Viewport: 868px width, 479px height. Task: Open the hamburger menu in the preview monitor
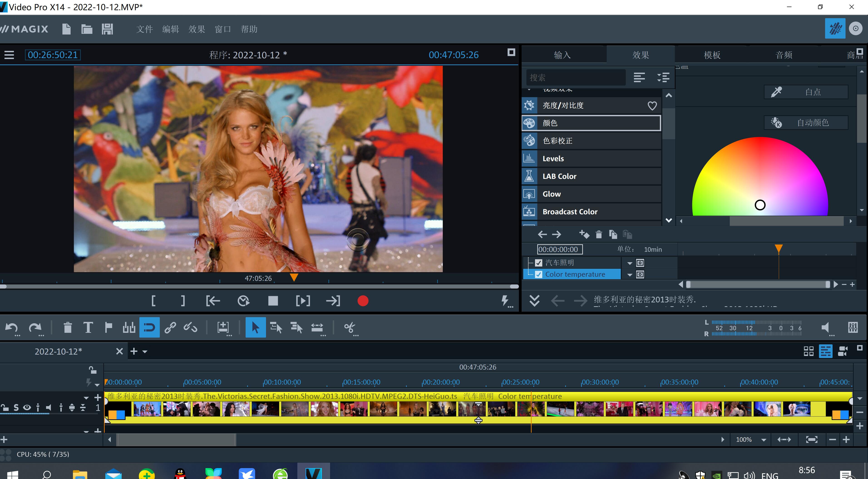click(9, 55)
